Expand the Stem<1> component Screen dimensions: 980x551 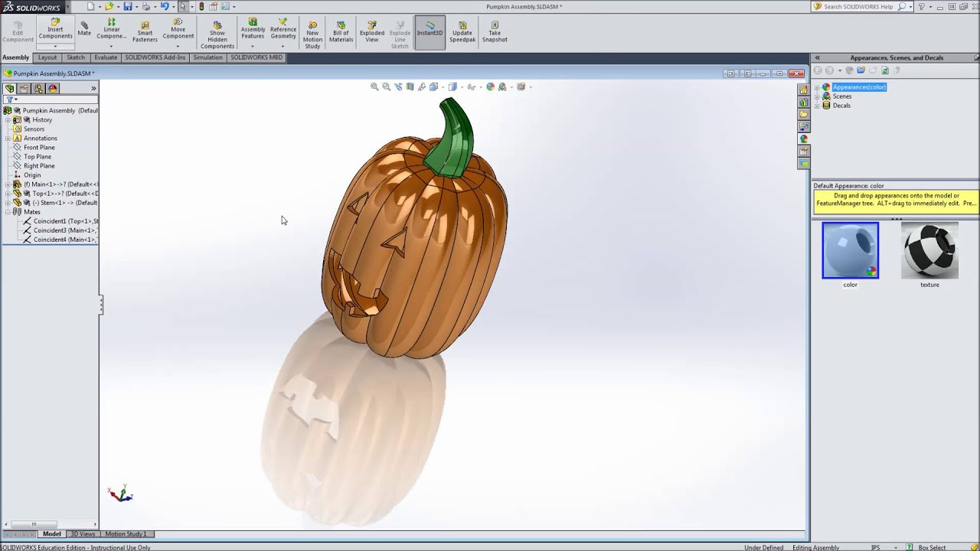[x=8, y=203]
